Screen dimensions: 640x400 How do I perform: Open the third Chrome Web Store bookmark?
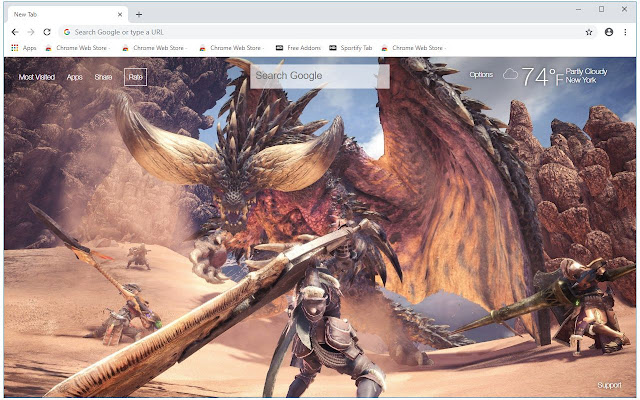click(231, 48)
